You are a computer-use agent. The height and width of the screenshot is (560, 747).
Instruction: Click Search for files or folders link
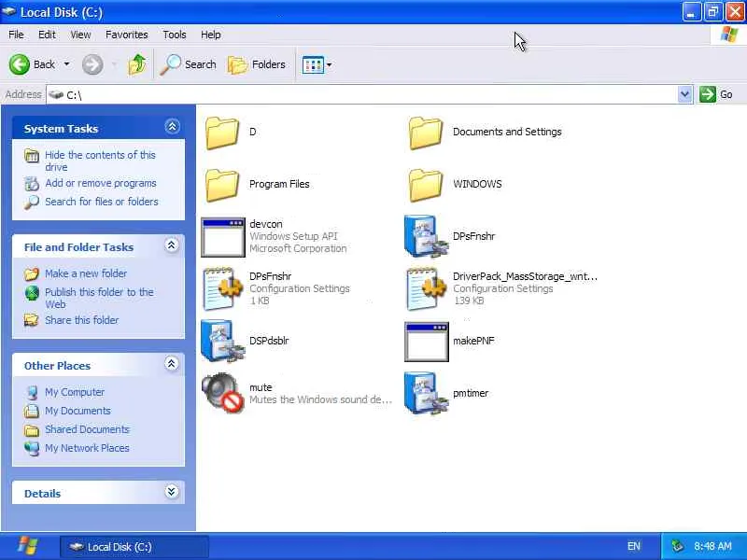tap(102, 202)
